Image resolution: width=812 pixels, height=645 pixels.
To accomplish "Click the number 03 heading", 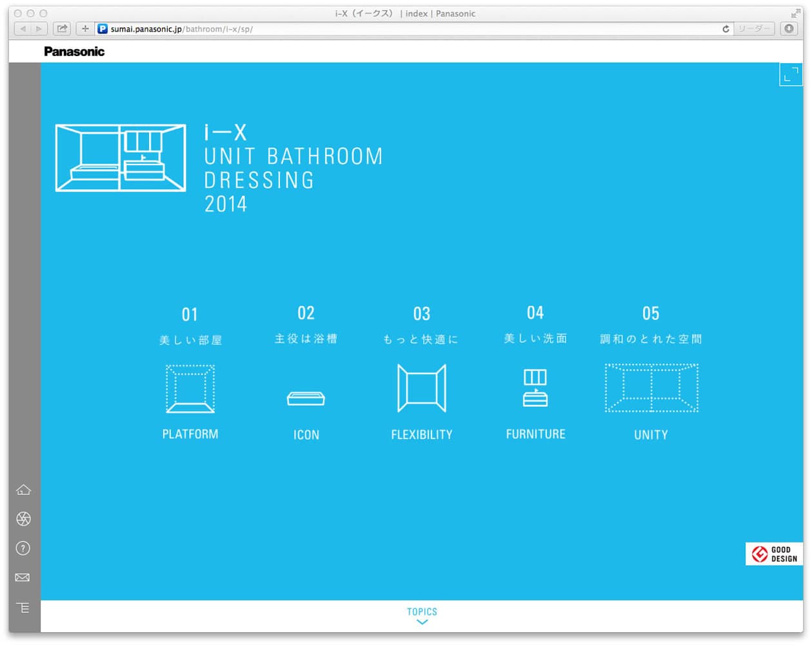I will point(422,314).
